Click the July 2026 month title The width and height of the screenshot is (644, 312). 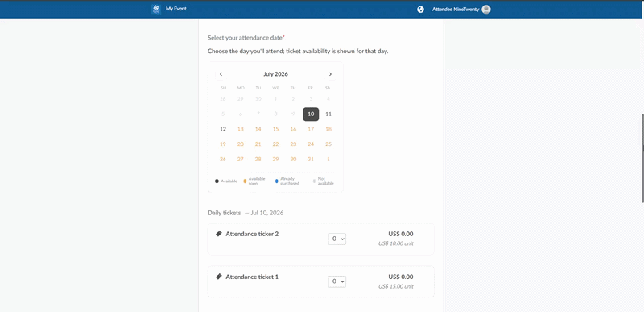click(275, 74)
